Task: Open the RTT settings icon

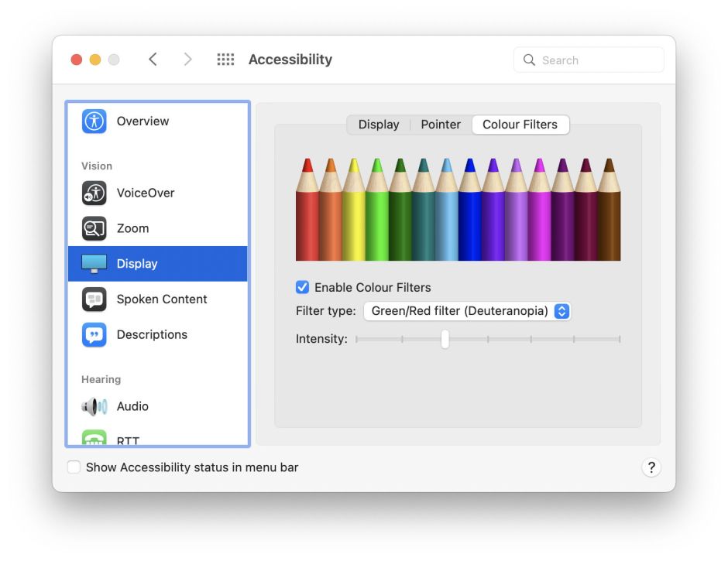Action: [x=93, y=438]
